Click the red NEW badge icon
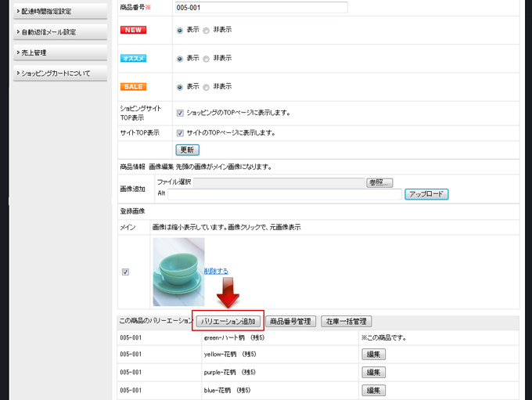This screenshot has width=532, height=400. point(133,30)
